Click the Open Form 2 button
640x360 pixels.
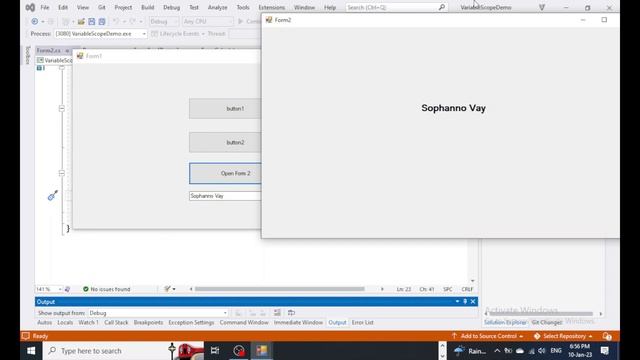click(x=225, y=173)
